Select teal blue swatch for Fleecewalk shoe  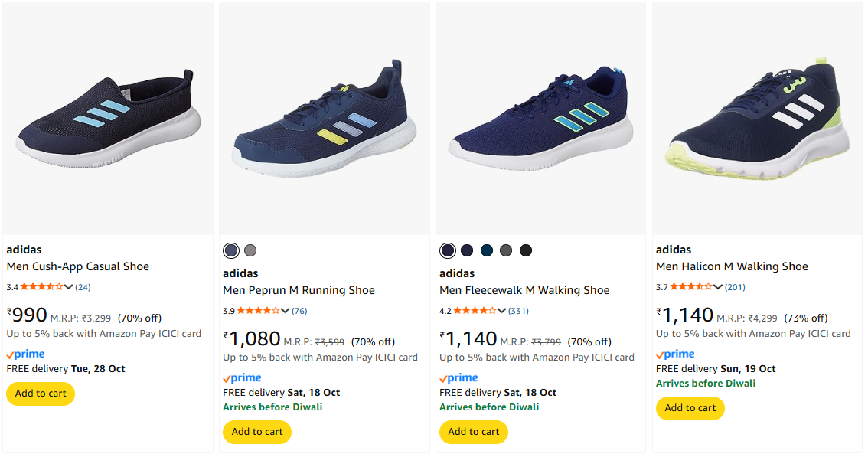point(487,250)
